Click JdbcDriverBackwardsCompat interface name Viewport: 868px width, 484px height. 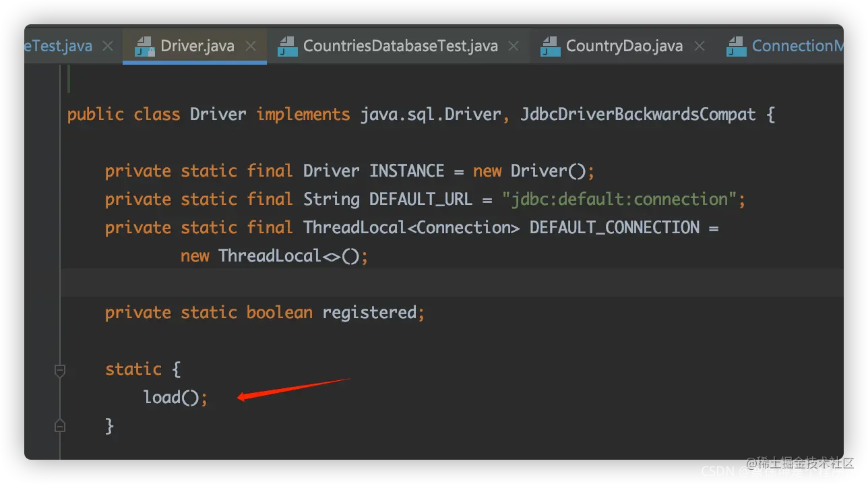tap(638, 115)
